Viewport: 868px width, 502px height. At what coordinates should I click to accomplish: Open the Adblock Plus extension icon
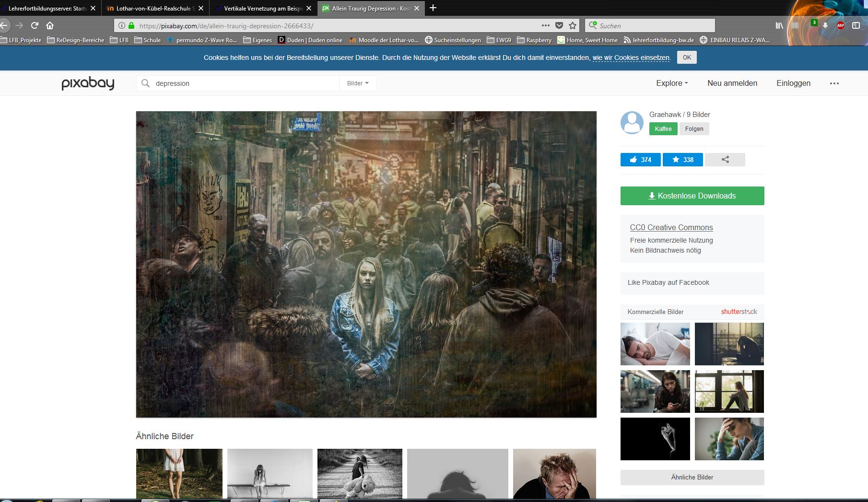click(840, 25)
